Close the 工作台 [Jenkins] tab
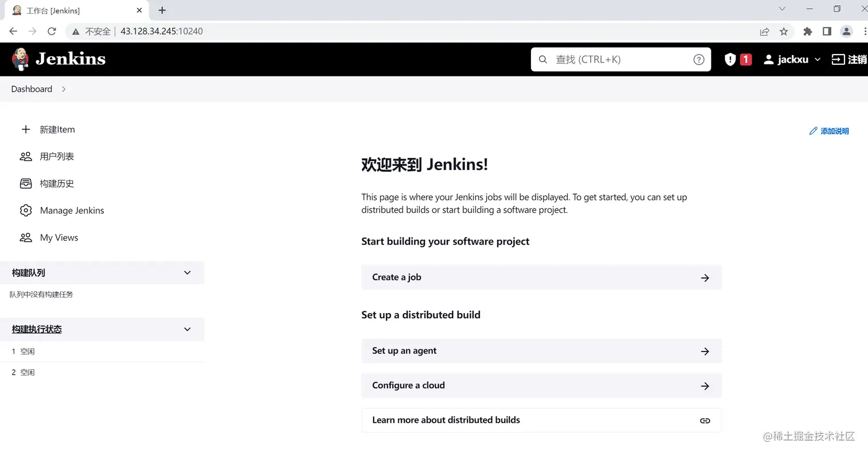This screenshot has width=868, height=455. point(139,10)
